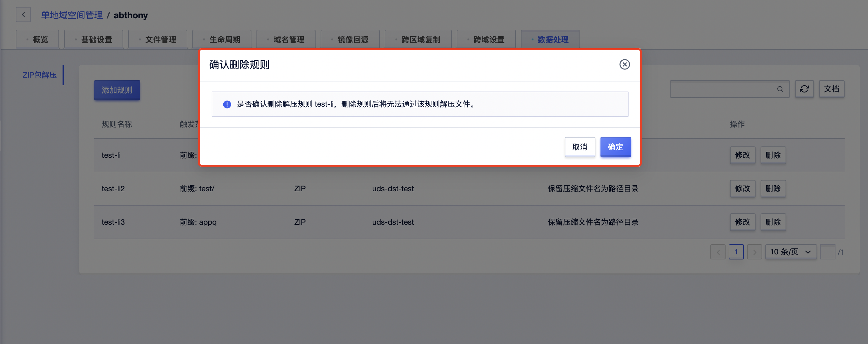
Task: Switch to the 生命周期 tab
Action: (224, 40)
